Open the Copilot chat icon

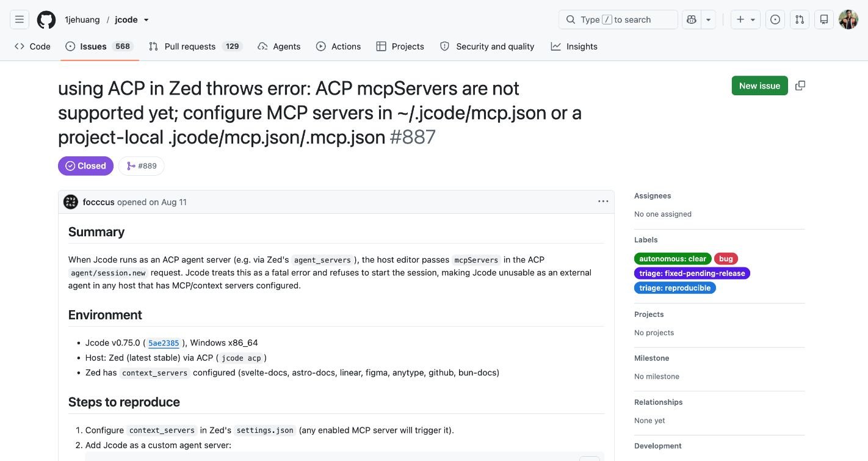click(x=692, y=20)
